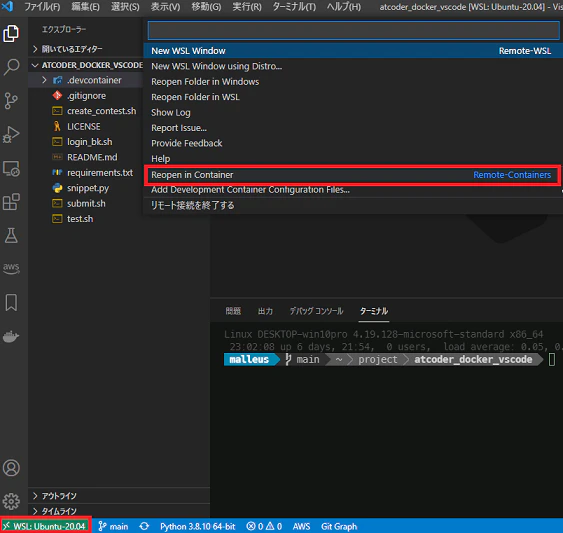Switch to the 出力 panel tab
Screen dimensions: 563x533
tap(265, 311)
